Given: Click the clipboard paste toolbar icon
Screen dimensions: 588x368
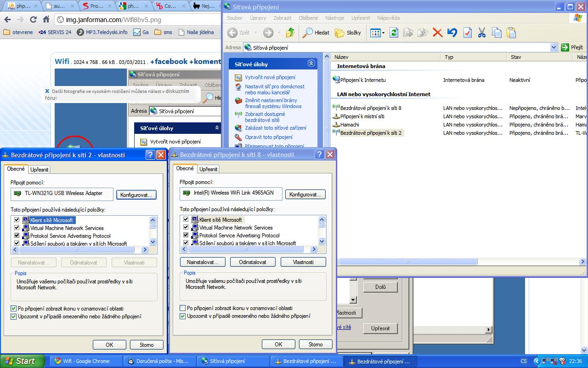Looking at the screenshot, I should (x=511, y=33).
